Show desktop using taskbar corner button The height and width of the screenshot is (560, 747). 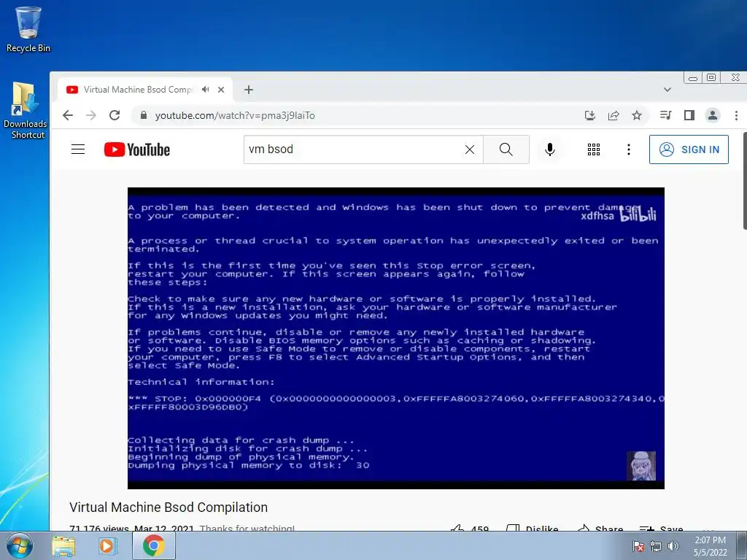click(x=742, y=545)
